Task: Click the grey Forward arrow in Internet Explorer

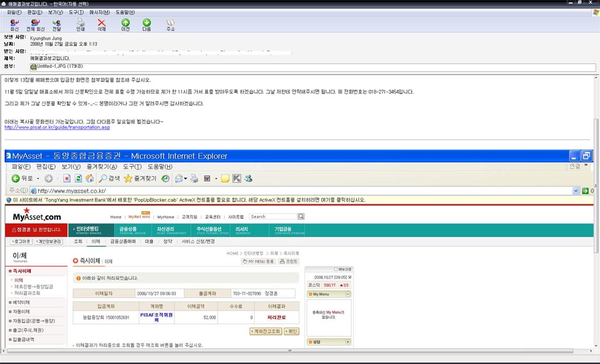Action: (x=49, y=178)
